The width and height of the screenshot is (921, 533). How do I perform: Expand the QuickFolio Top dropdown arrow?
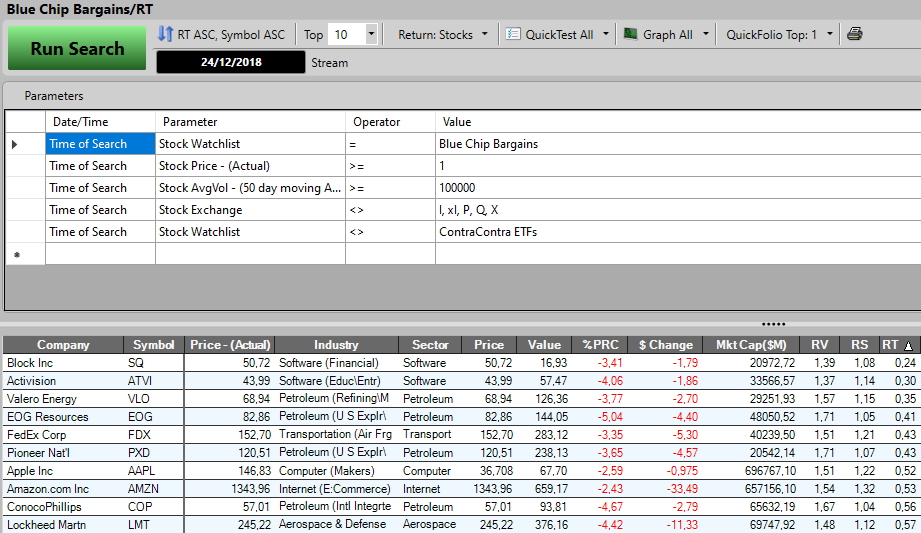pyautogui.click(x=829, y=34)
